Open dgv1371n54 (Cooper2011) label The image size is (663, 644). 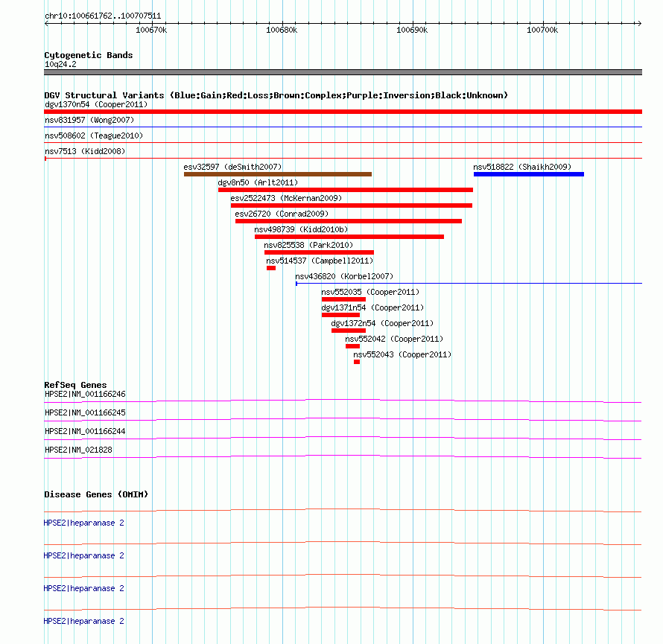pos(372,307)
